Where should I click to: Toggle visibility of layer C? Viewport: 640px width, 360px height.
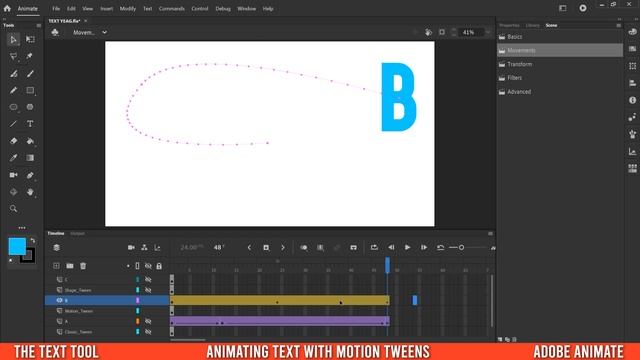[148, 280]
